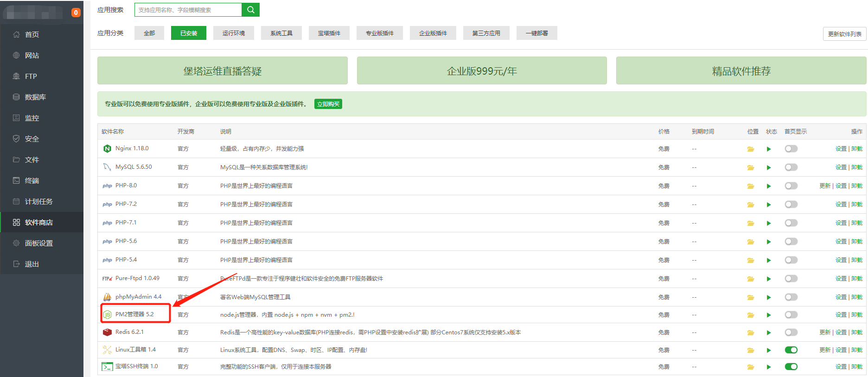Screen dimensions: 868x377
Task: Click the PM2管理器 nodejs logo icon
Action: [x=107, y=314]
